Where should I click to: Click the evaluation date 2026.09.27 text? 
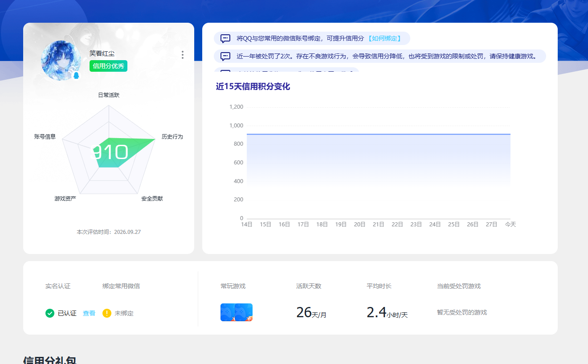click(127, 232)
